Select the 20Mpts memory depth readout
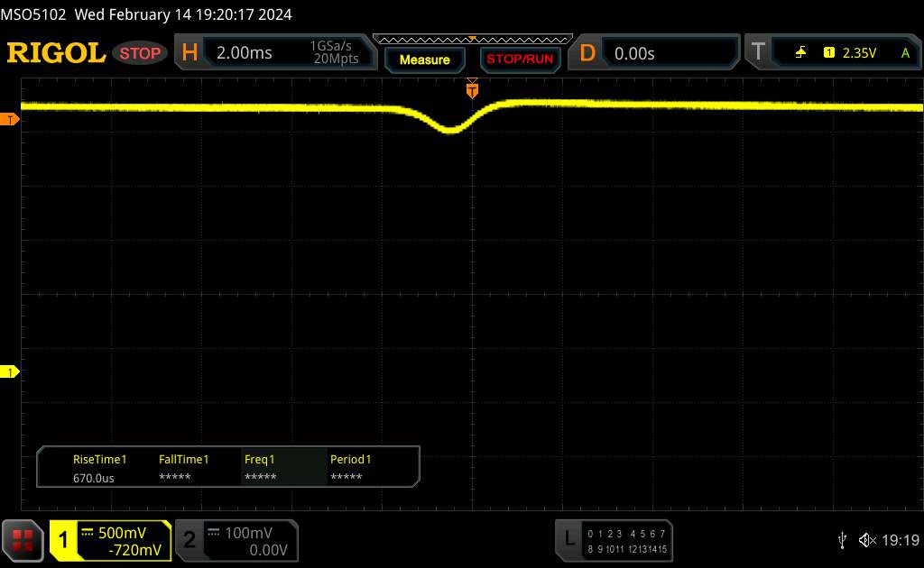 [336, 59]
